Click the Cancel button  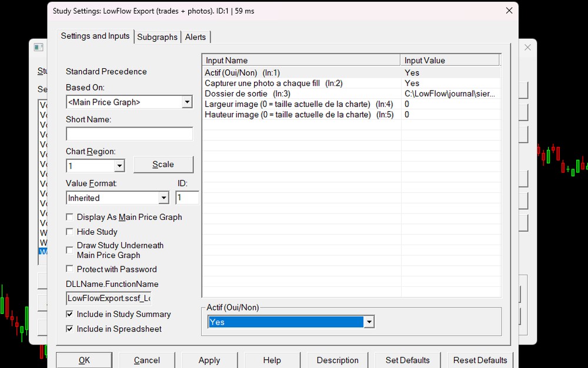(x=146, y=360)
